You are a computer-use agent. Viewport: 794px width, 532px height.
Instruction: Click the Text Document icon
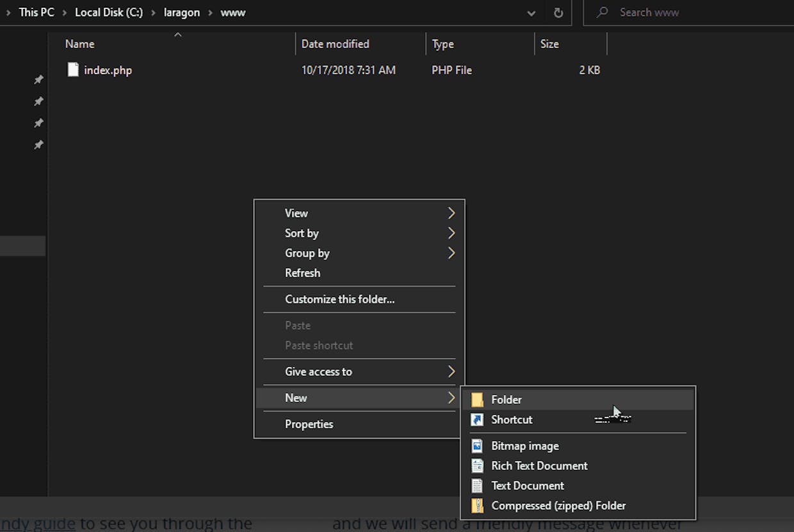tap(477, 486)
